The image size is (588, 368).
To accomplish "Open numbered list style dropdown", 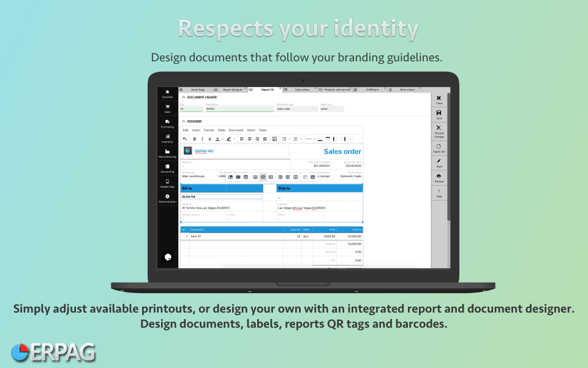I will click(x=301, y=139).
